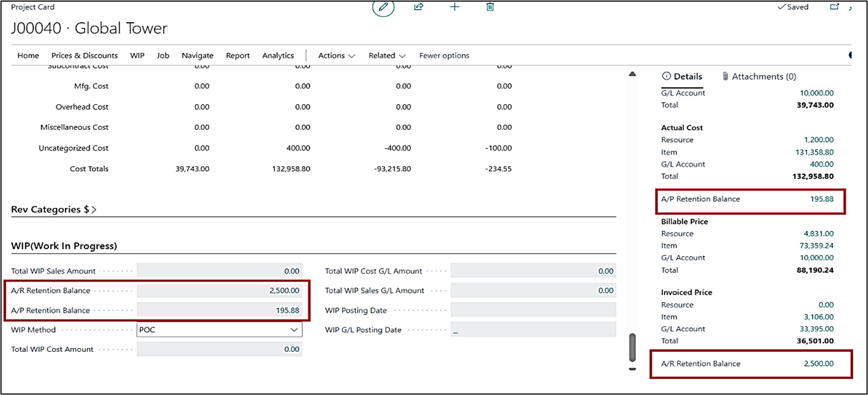Open the Prices & Discounts menu

pos(84,56)
